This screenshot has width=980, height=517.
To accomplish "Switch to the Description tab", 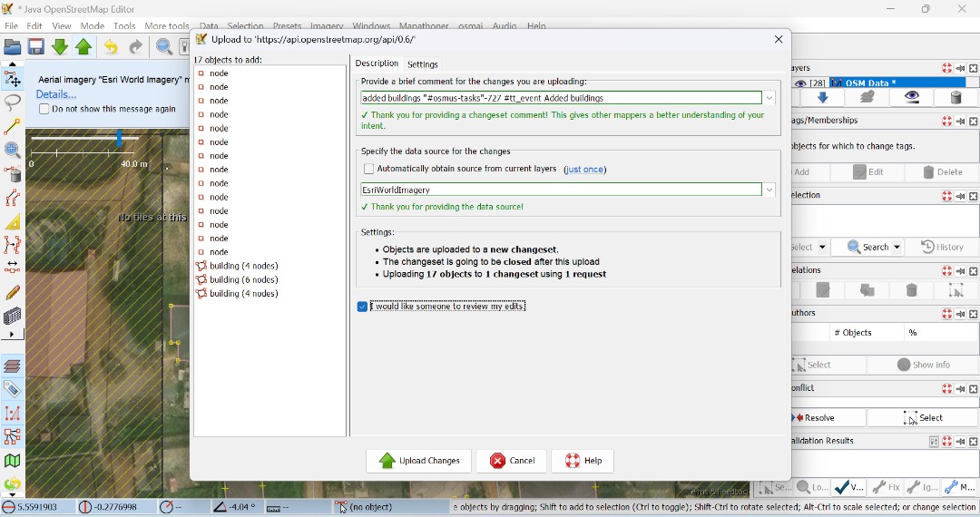I will 377,63.
